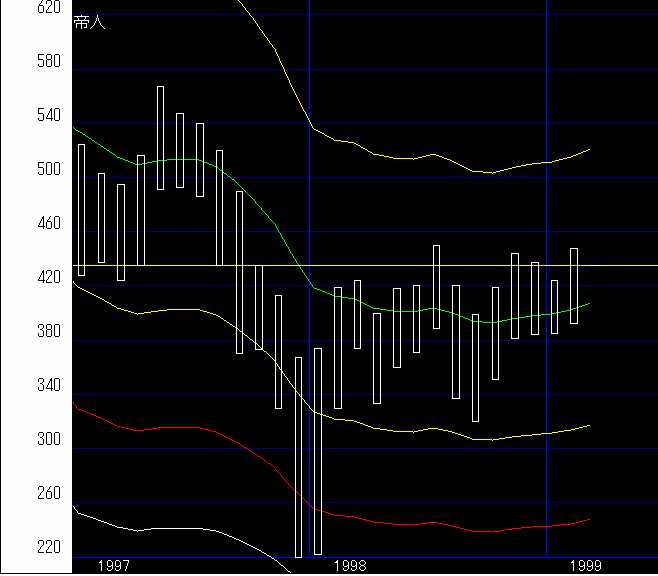The height and width of the screenshot is (576, 658).
Task: Click the rightmost candlestick bar
Action: point(574,286)
